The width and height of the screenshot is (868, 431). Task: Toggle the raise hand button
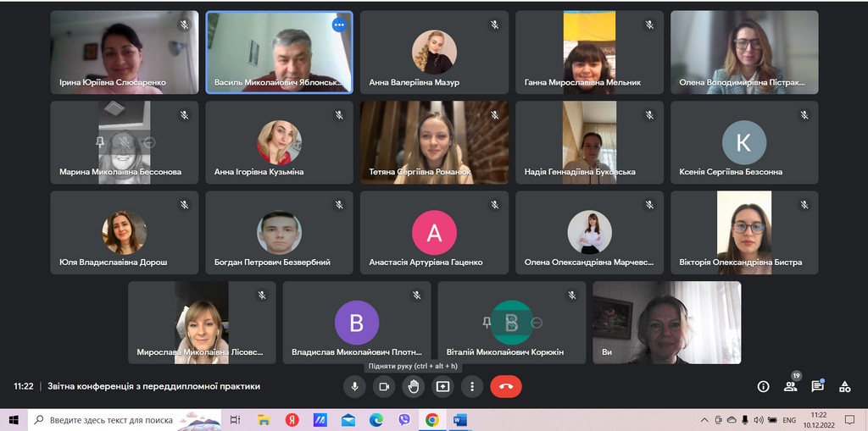(413, 386)
